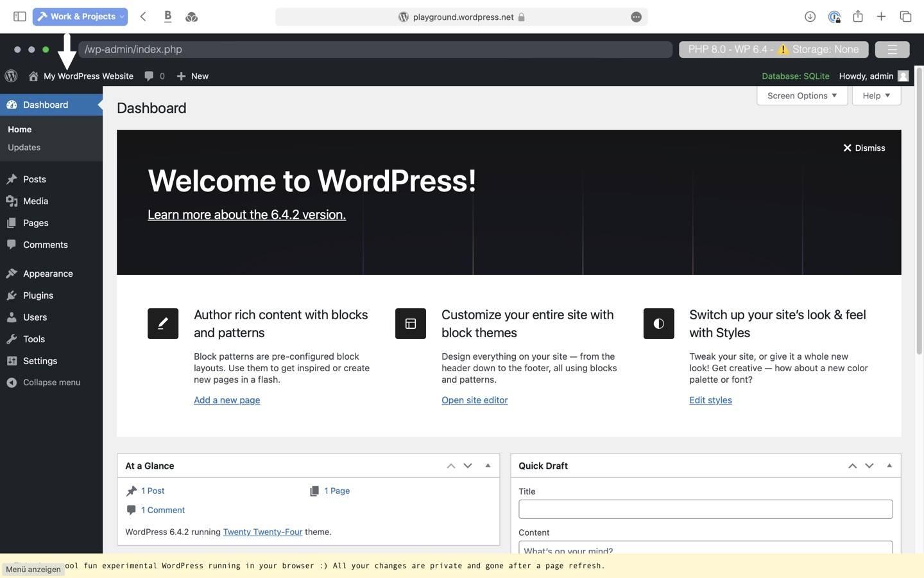Click the Quick Draft Content textarea

pyautogui.click(x=705, y=548)
